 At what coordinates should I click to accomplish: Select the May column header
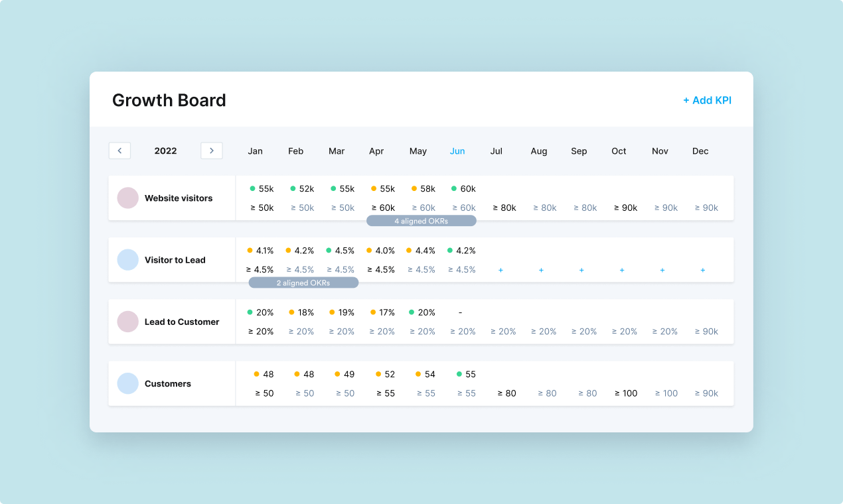[x=418, y=151]
